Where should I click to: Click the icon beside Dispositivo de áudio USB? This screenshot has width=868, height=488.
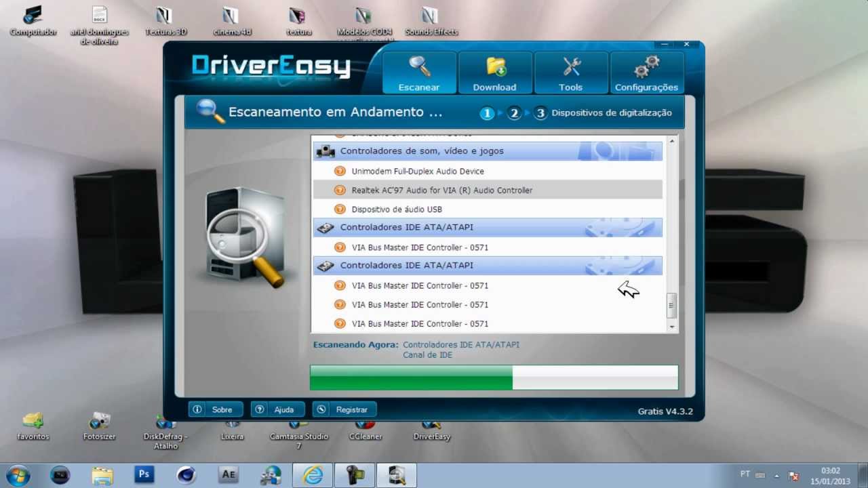(x=340, y=209)
